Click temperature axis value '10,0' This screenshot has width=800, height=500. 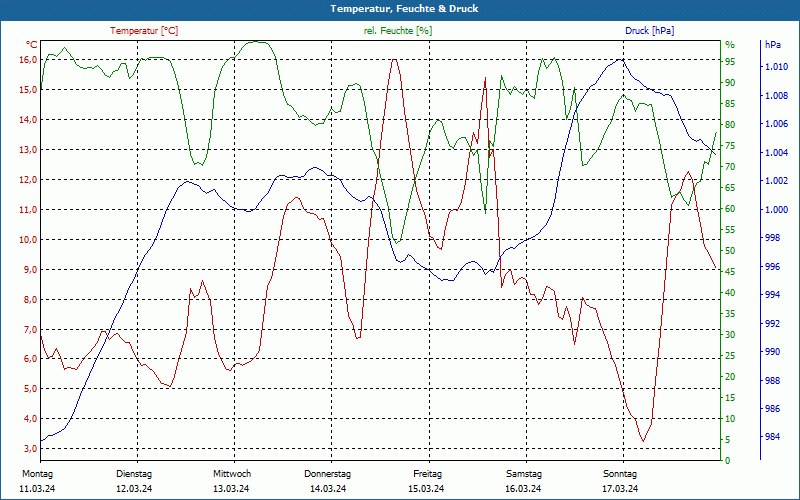pyautogui.click(x=28, y=240)
